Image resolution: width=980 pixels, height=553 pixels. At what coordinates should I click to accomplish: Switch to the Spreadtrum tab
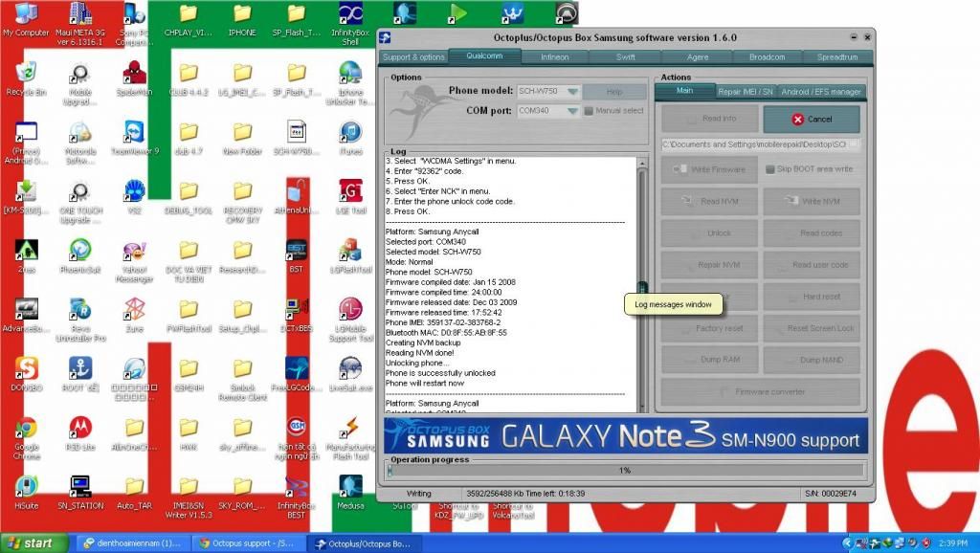(x=836, y=57)
